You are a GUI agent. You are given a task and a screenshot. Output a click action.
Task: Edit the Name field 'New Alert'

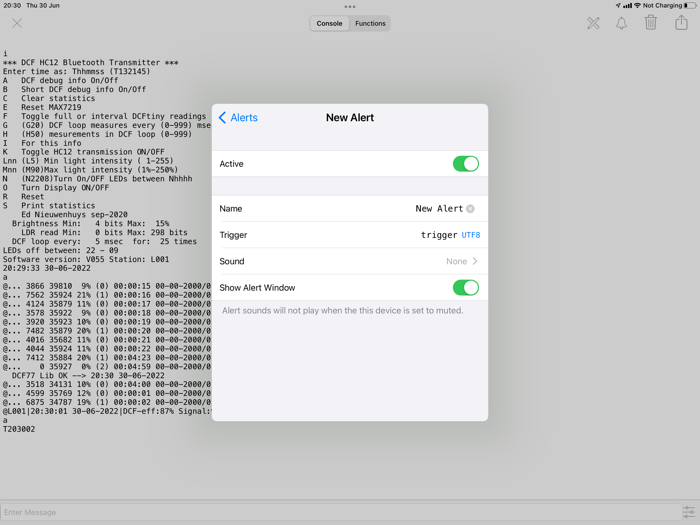(439, 208)
